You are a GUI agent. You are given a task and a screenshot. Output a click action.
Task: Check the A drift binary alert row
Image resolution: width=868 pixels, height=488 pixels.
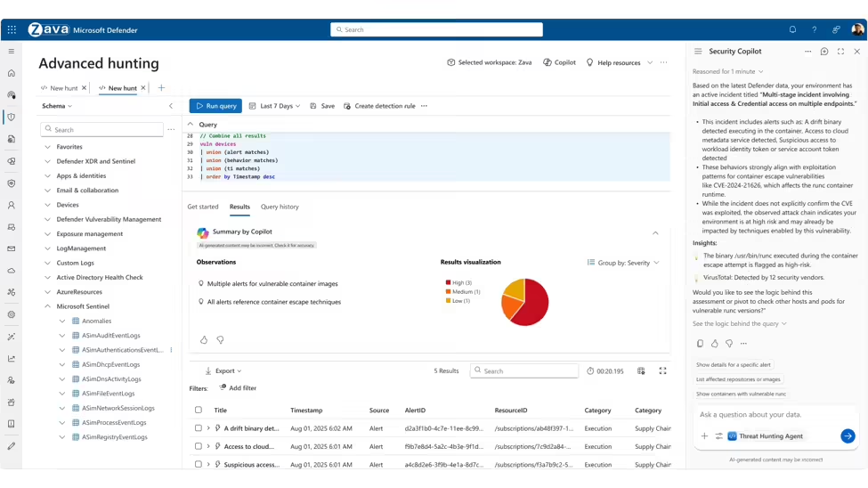199,428
